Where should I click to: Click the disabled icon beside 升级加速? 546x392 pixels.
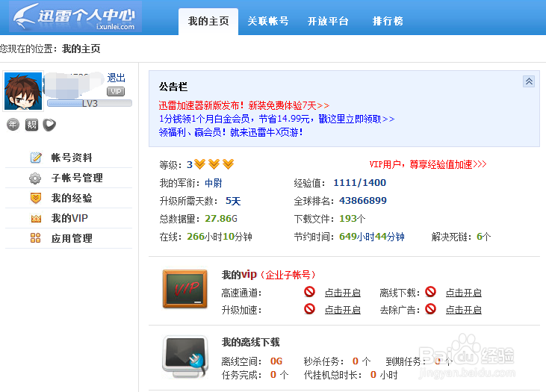click(309, 309)
